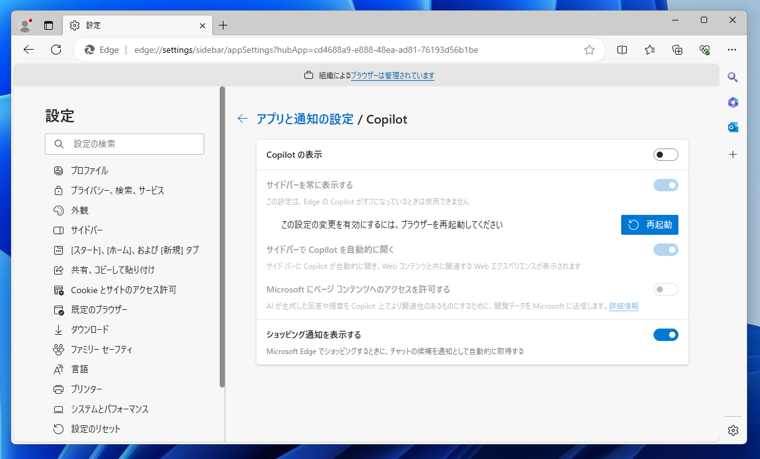Open Browser essentials heart icon
This screenshot has width=760, height=459.
click(705, 49)
